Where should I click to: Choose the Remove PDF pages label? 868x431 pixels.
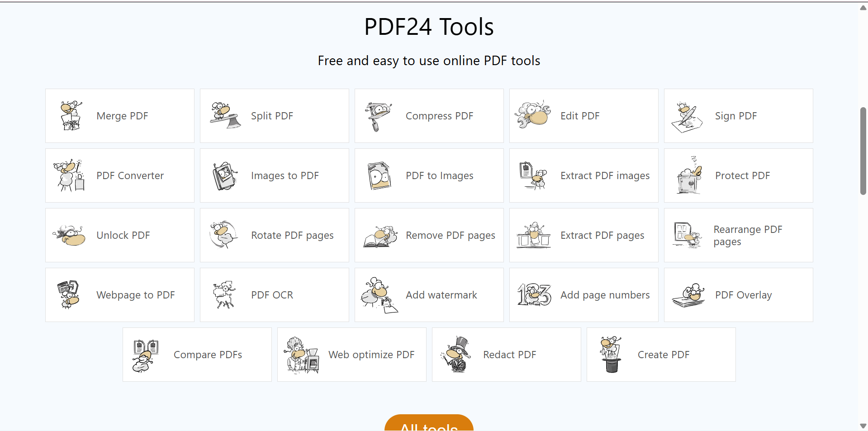(450, 235)
